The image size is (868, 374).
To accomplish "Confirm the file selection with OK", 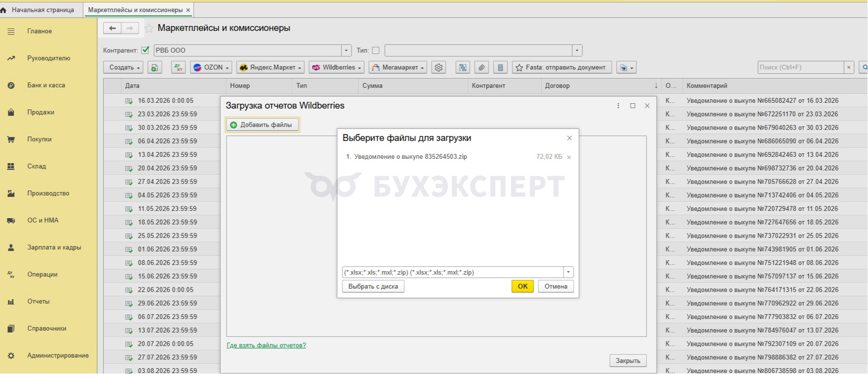I will click(x=523, y=286).
